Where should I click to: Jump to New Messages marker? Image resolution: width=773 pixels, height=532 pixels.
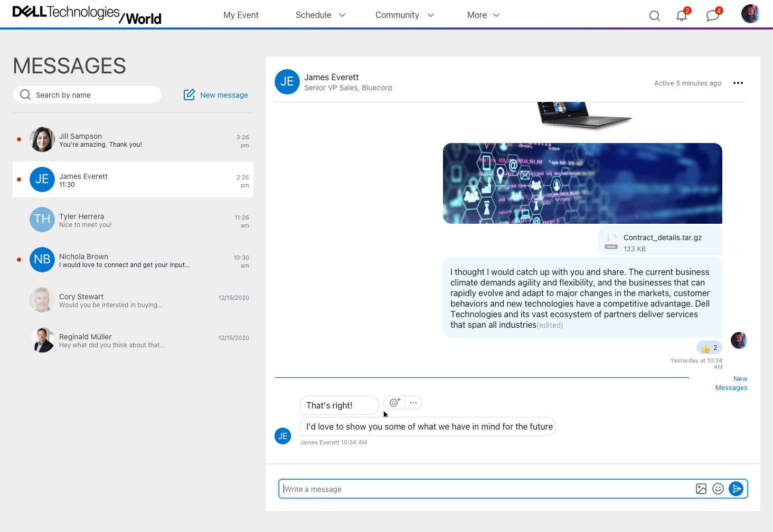[731, 383]
